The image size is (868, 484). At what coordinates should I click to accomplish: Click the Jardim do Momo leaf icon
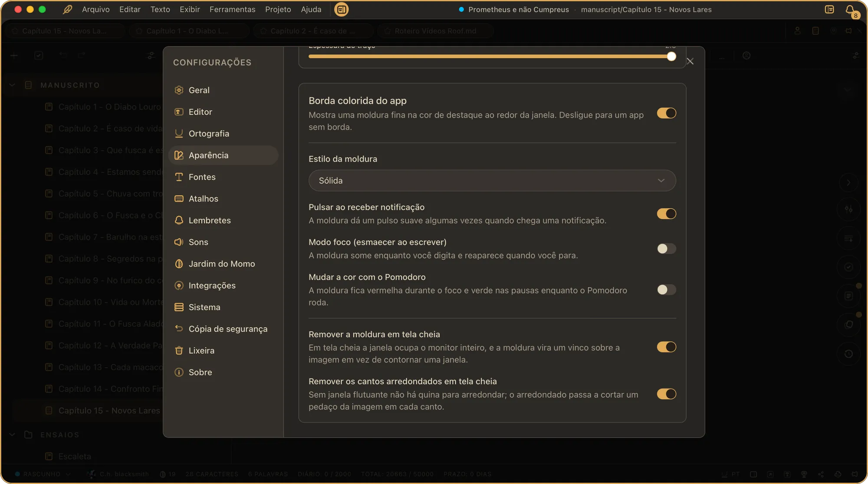[179, 264]
